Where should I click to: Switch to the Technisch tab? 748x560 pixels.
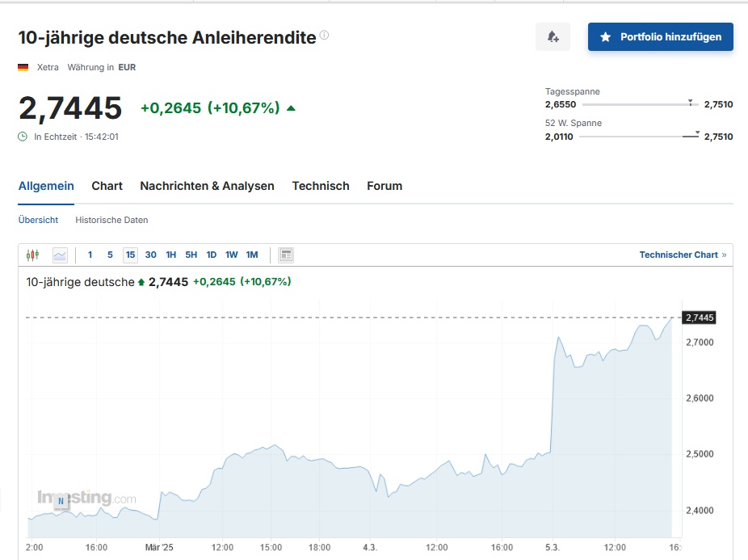click(321, 186)
